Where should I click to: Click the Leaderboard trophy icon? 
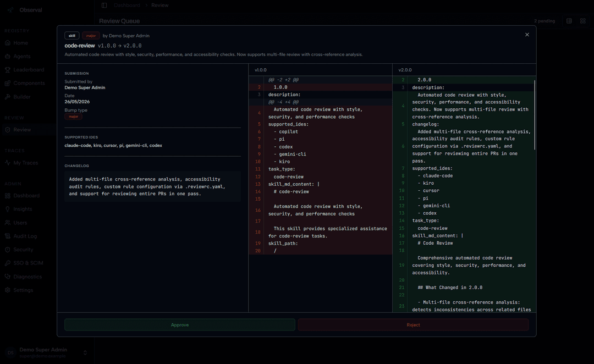click(8, 70)
